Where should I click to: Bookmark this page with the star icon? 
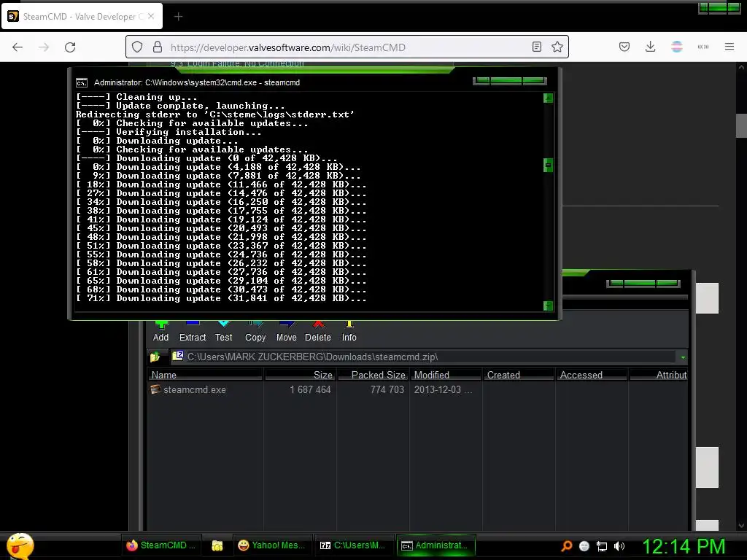[x=557, y=47]
